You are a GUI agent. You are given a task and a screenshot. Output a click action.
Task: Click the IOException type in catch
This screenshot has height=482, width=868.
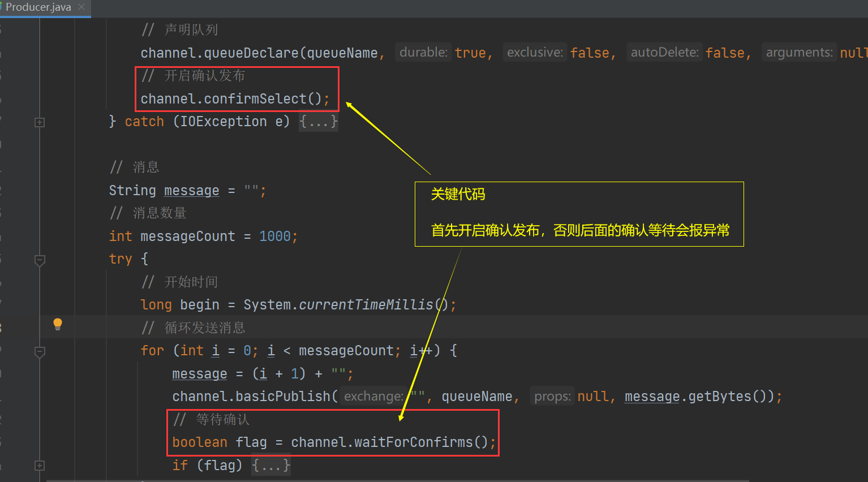(224, 122)
